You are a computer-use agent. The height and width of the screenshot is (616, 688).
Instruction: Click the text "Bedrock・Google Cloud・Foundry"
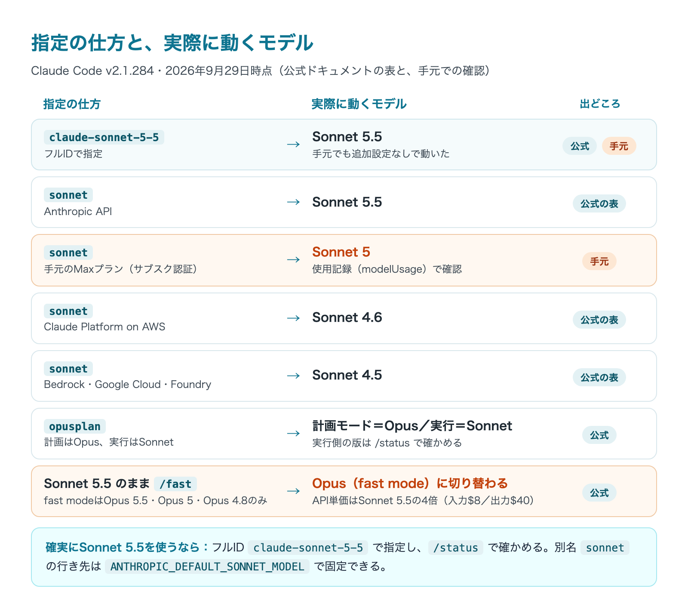tap(128, 384)
